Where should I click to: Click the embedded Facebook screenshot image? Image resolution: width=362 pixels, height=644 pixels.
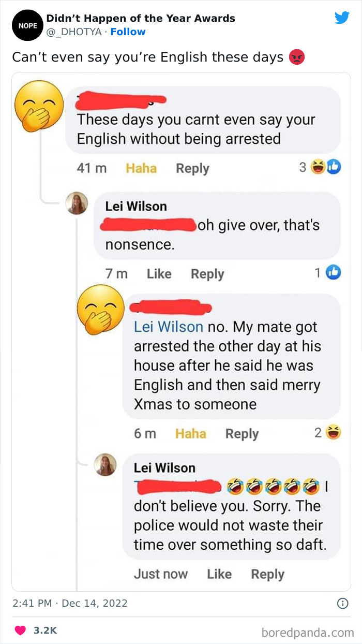(x=181, y=331)
